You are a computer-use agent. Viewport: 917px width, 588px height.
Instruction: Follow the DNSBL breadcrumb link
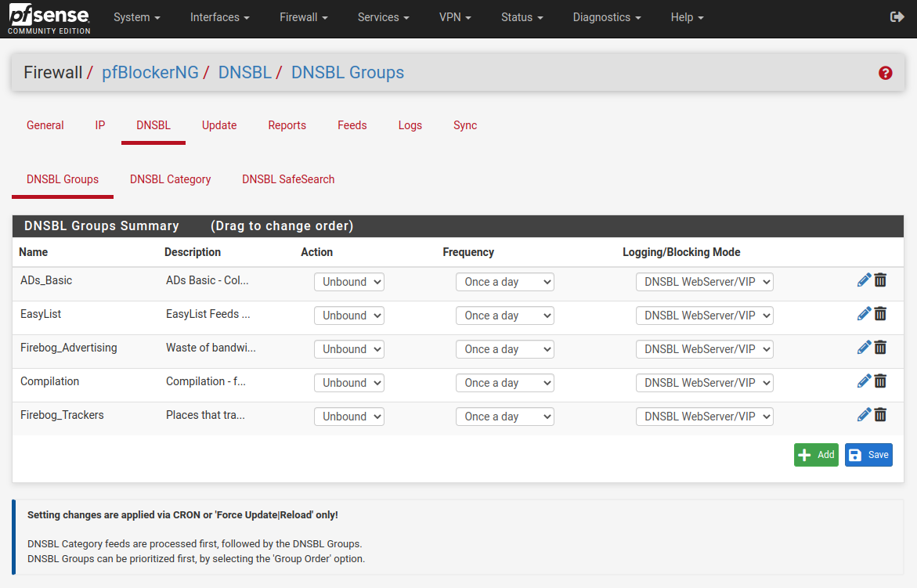tap(244, 73)
